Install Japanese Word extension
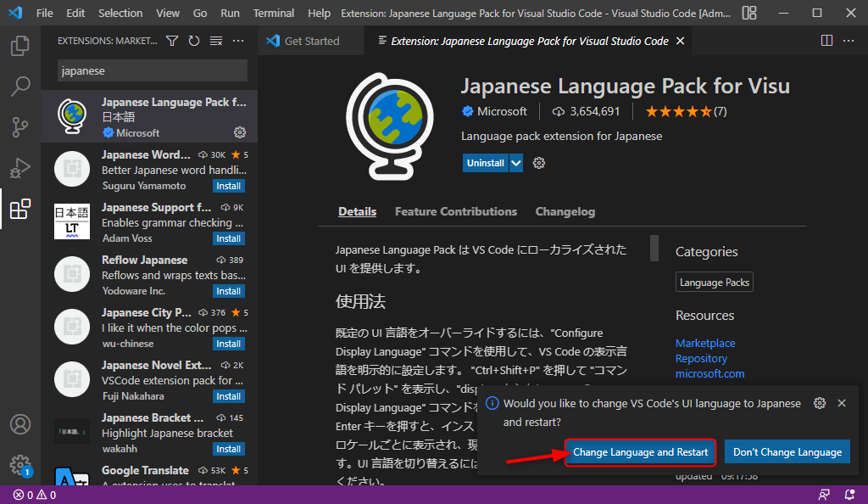Screen dimensions: 868x504 tap(229, 186)
